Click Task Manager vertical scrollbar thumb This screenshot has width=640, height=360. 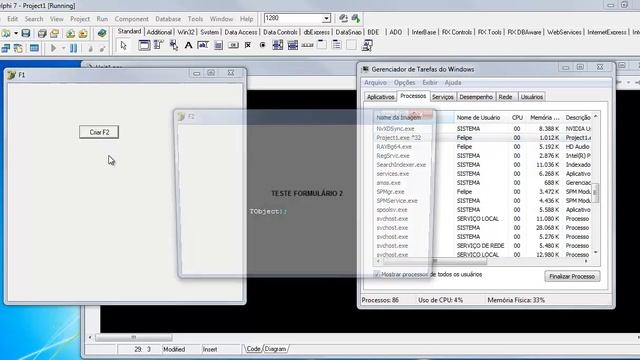(x=596, y=192)
